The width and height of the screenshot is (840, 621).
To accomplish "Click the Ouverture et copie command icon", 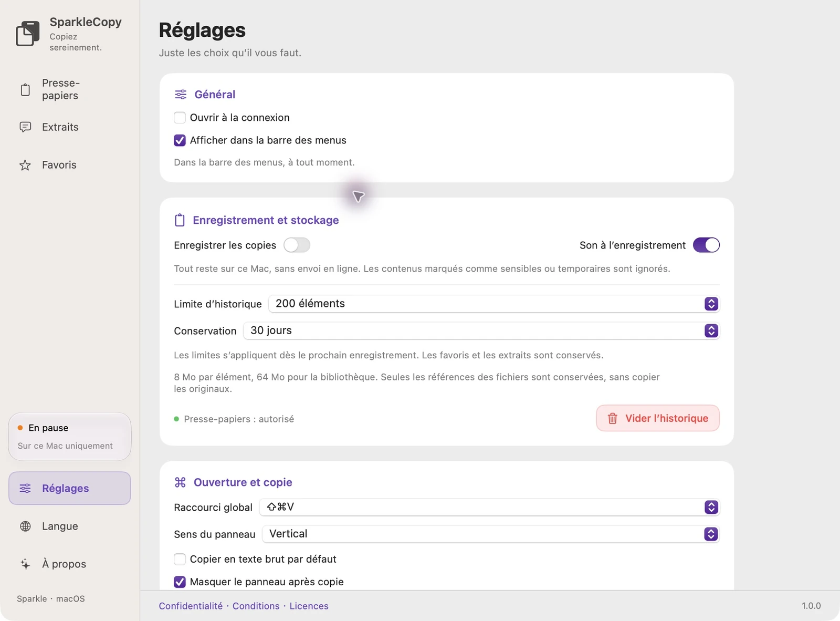I will pos(180,482).
